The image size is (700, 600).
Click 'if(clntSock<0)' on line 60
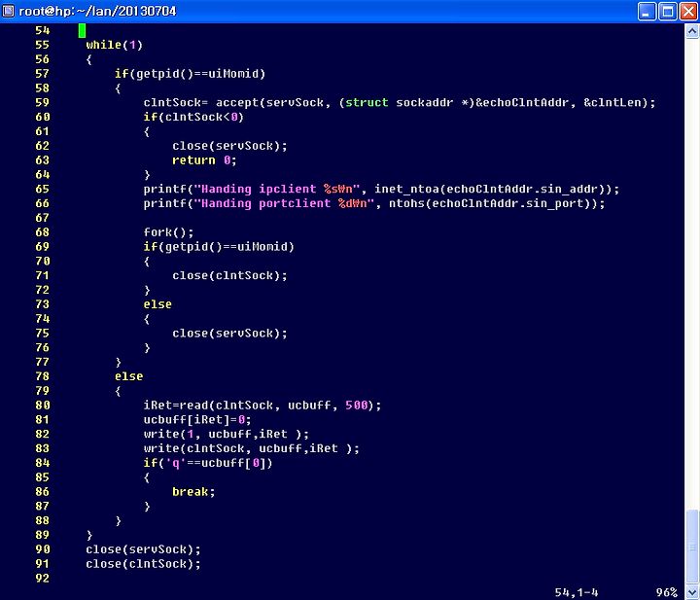(x=193, y=117)
